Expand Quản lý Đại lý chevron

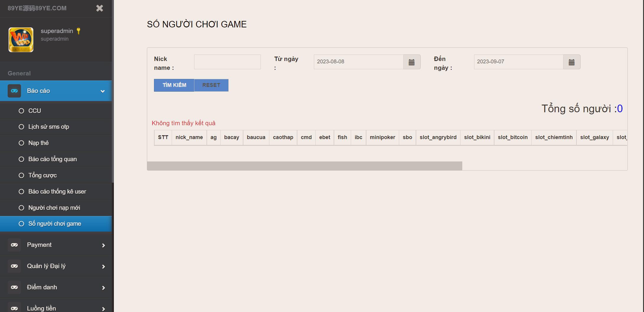[103, 266]
